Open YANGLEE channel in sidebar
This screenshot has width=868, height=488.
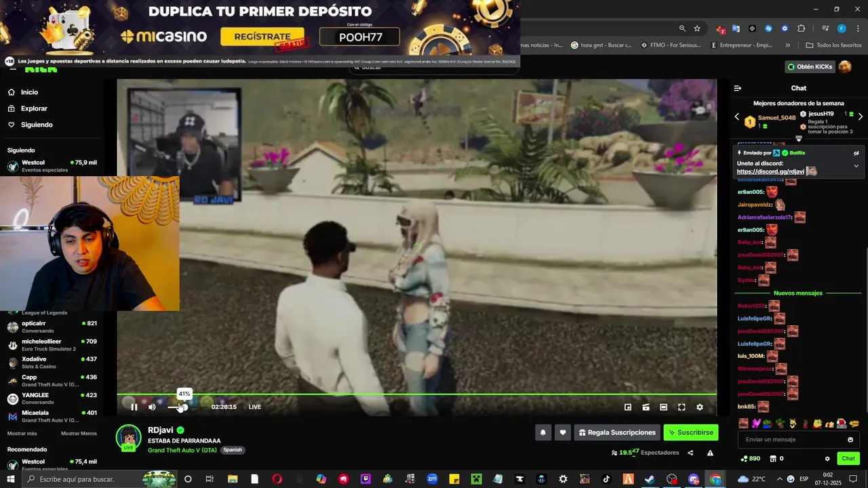[52, 398]
